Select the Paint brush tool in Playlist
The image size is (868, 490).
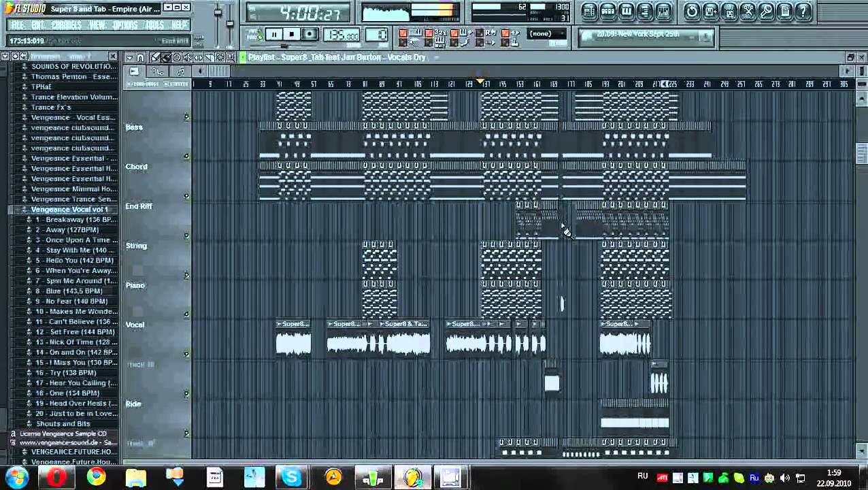point(166,57)
